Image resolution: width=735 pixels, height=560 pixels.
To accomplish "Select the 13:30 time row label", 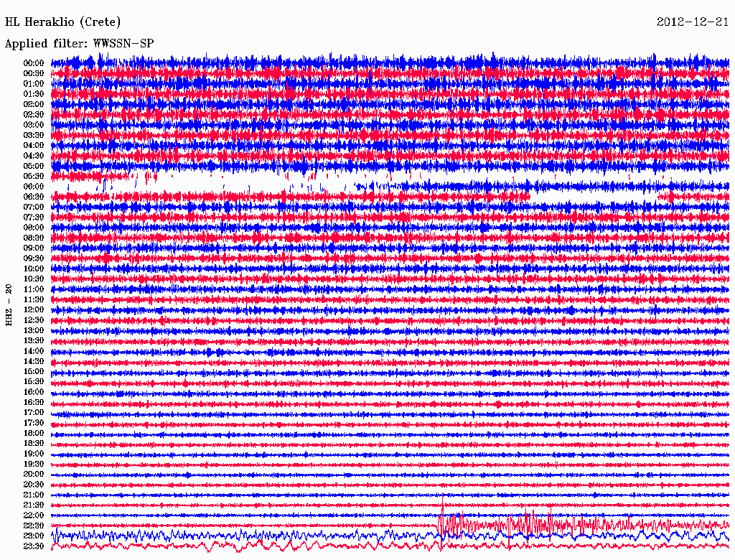I will coord(34,340).
